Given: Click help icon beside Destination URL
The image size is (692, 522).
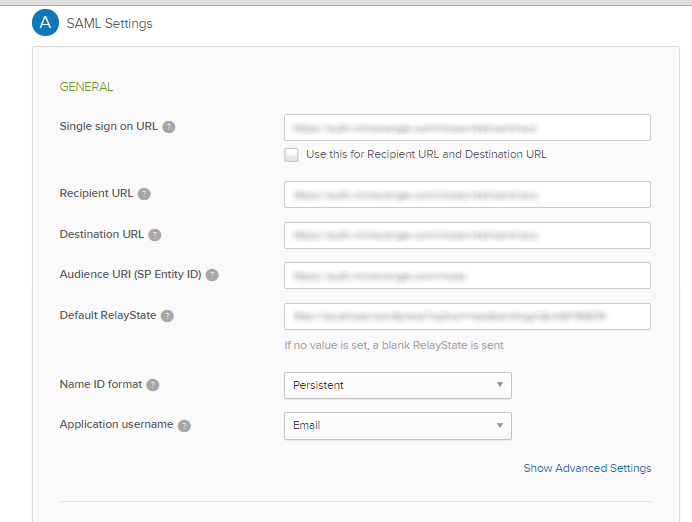Looking at the screenshot, I should (155, 235).
